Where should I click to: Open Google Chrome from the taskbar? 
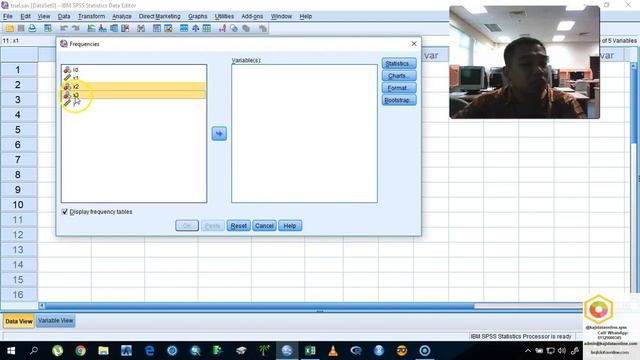(80, 351)
